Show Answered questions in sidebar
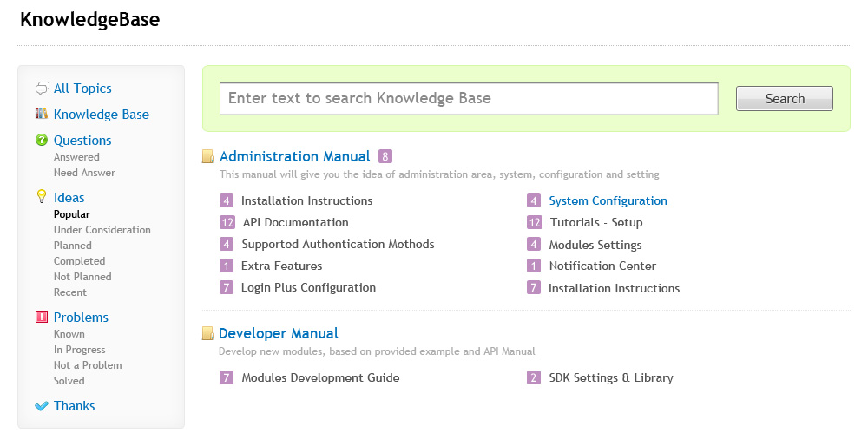Image resolution: width=868 pixels, height=446 pixels. [76, 157]
